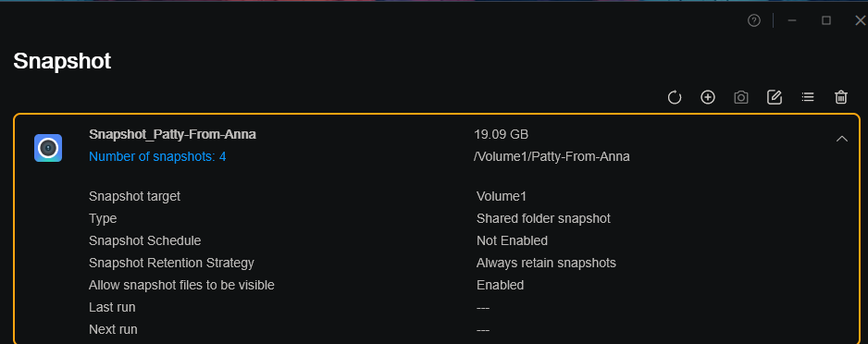
Task: Maximize the Snapshot window
Action: (x=826, y=20)
